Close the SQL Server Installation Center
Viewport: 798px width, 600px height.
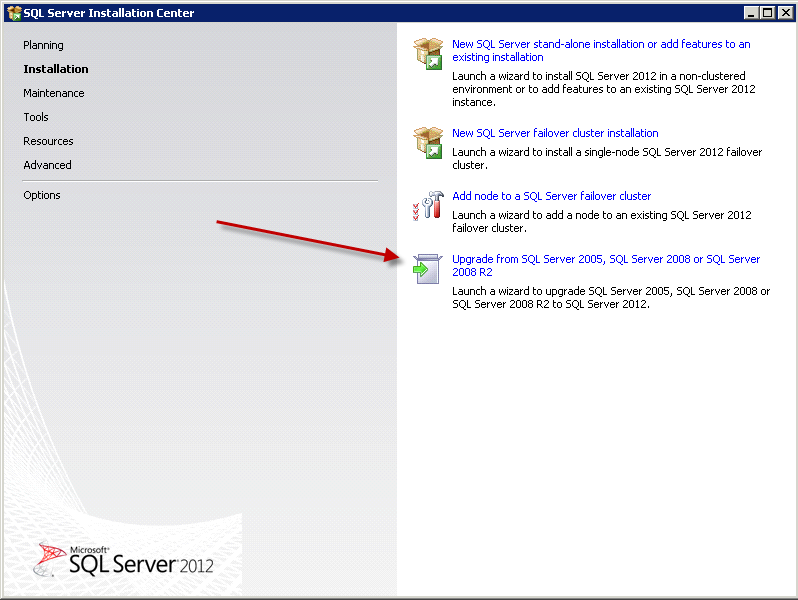[785, 13]
